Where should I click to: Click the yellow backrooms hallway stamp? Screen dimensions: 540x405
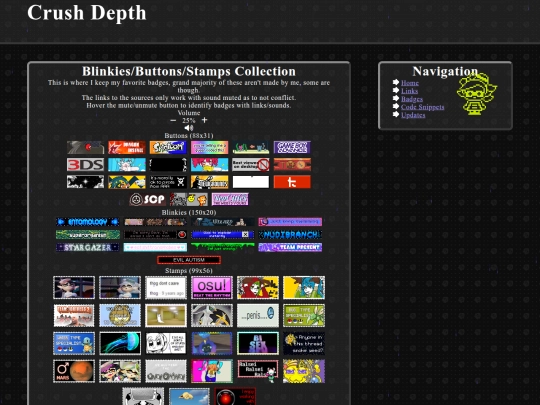coord(166,315)
